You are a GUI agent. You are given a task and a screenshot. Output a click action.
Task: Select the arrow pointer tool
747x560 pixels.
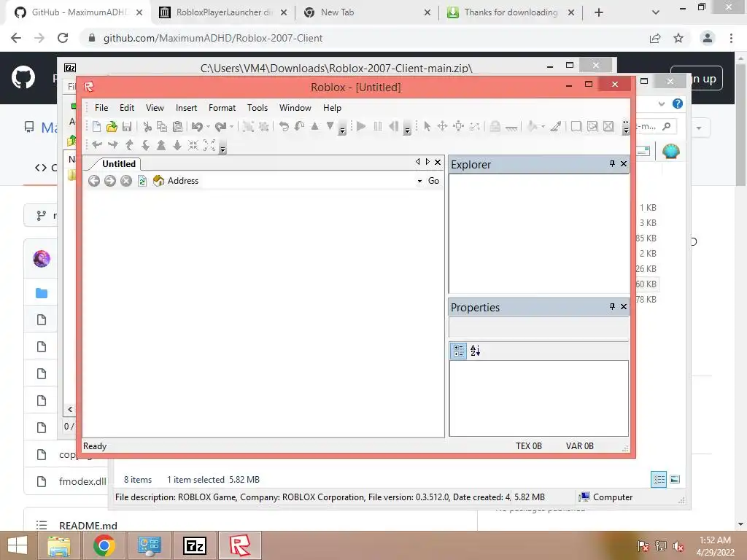point(427,126)
